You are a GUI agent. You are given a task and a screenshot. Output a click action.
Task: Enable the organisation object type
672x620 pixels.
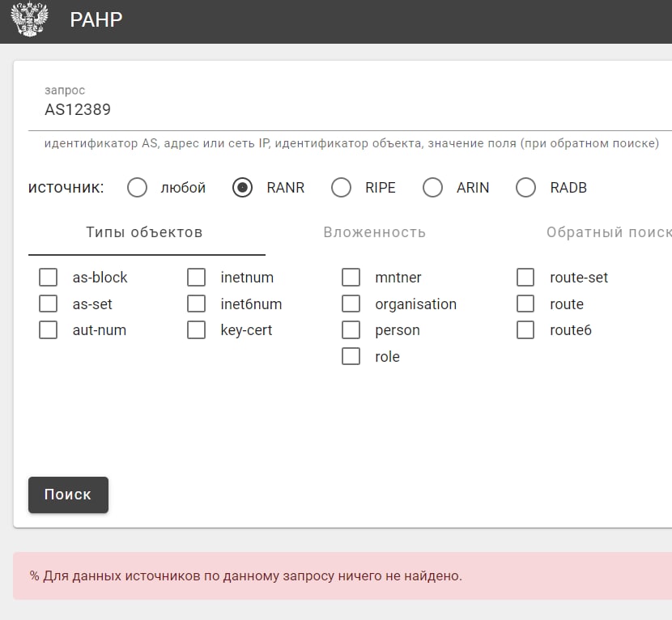351,304
